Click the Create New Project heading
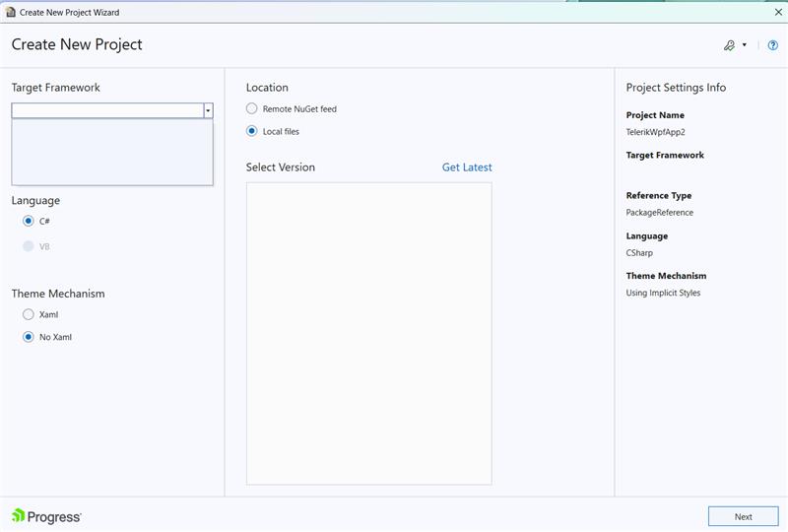Image resolution: width=788 pixels, height=532 pixels. 77,44
